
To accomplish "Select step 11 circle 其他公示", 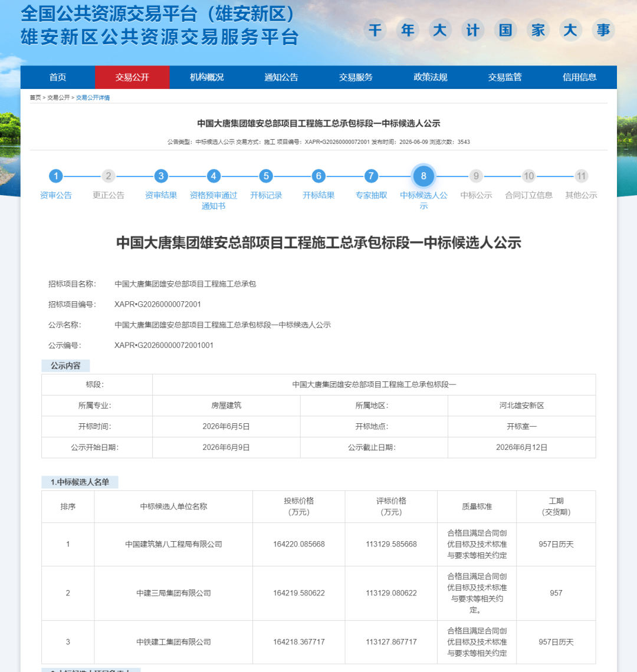I will tap(581, 176).
